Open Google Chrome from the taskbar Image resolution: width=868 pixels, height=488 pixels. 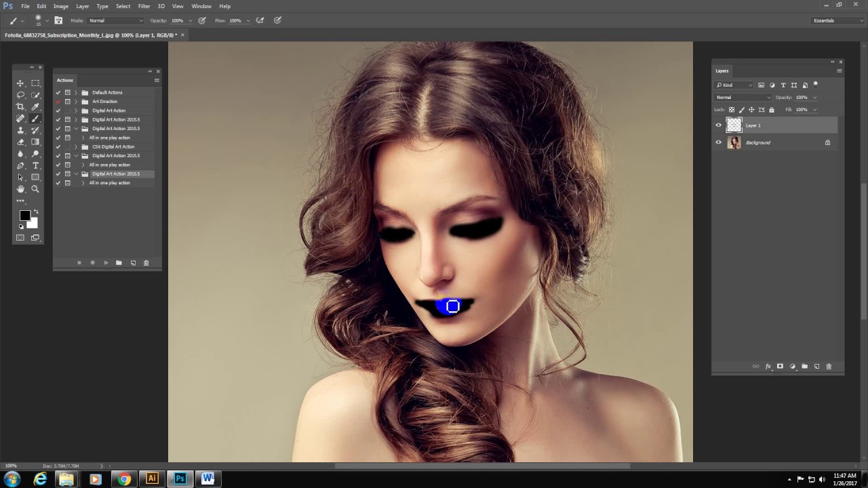point(123,479)
